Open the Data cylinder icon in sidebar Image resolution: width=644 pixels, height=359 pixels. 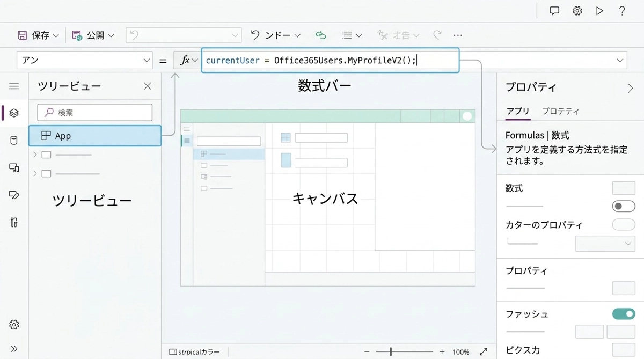coord(14,141)
